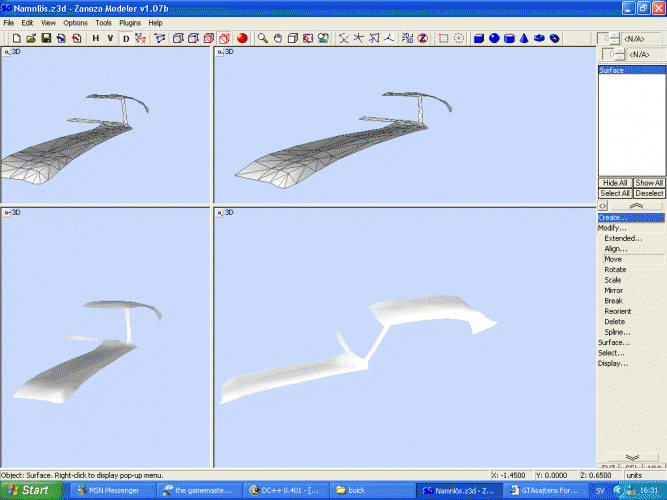Expand the Modify... command group
This screenshot has height=500, width=667.
tap(613, 228)
